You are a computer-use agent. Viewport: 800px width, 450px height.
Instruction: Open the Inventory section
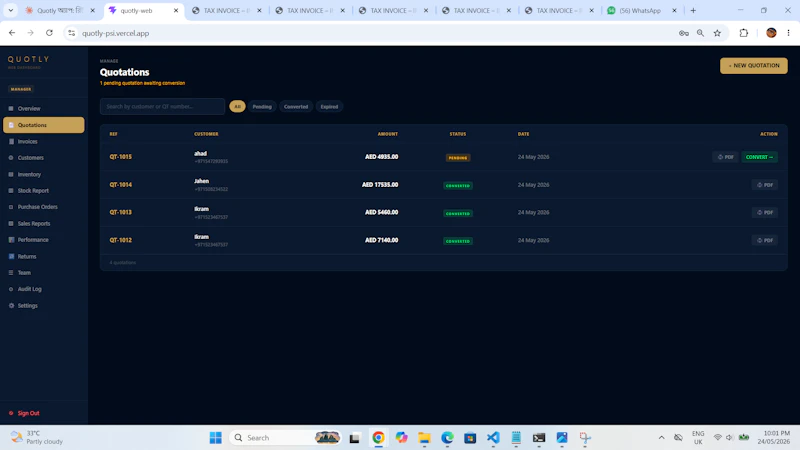coord(29,174)
